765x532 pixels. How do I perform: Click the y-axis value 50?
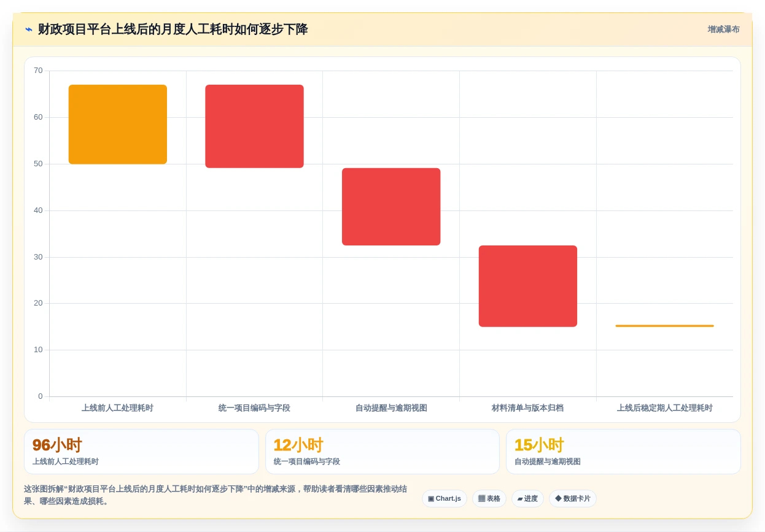(38, 164)
